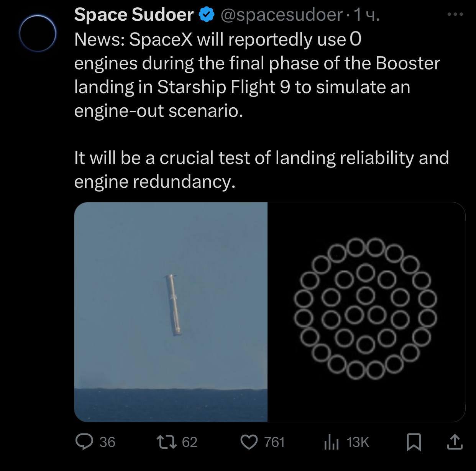Toggle the bookmark icon on this post
The width and height of the screenshot is (476, 471).
click(414, 442)
